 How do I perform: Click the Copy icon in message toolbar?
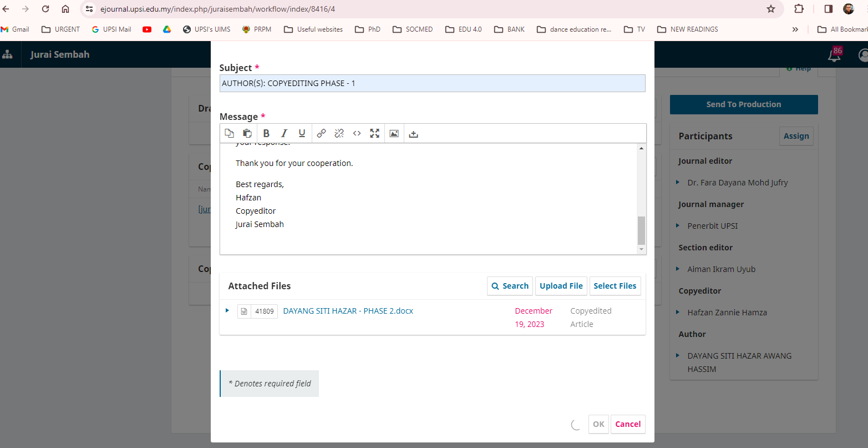click(229, 133)
